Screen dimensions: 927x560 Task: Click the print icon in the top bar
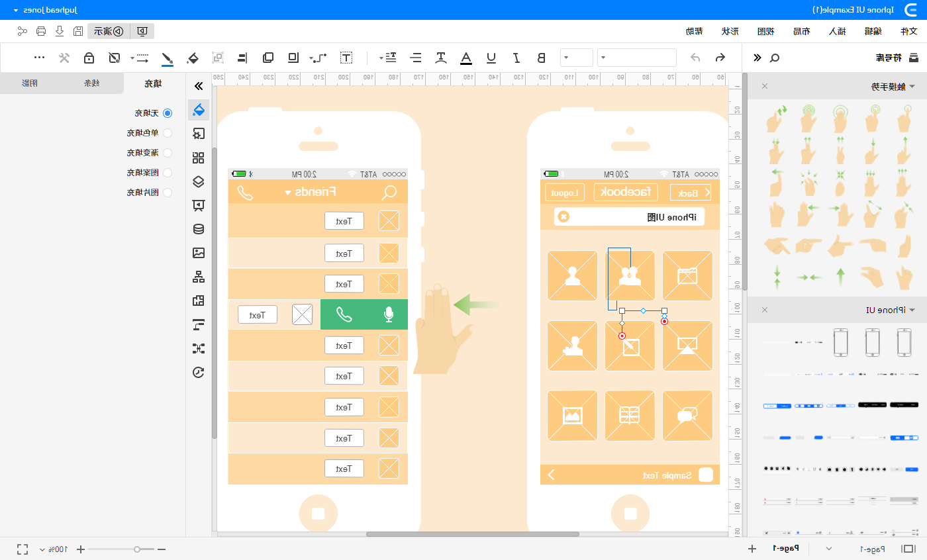(41, 30)
